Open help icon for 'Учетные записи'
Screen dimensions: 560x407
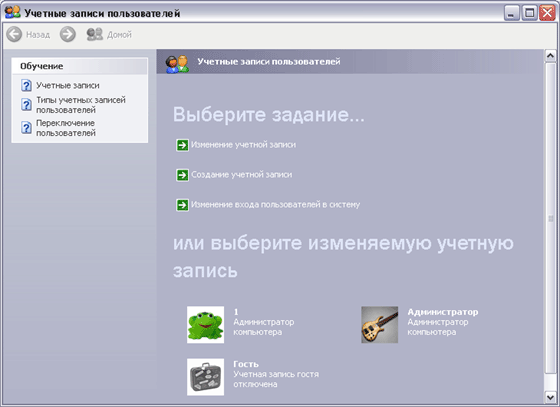tap(26, 86)
